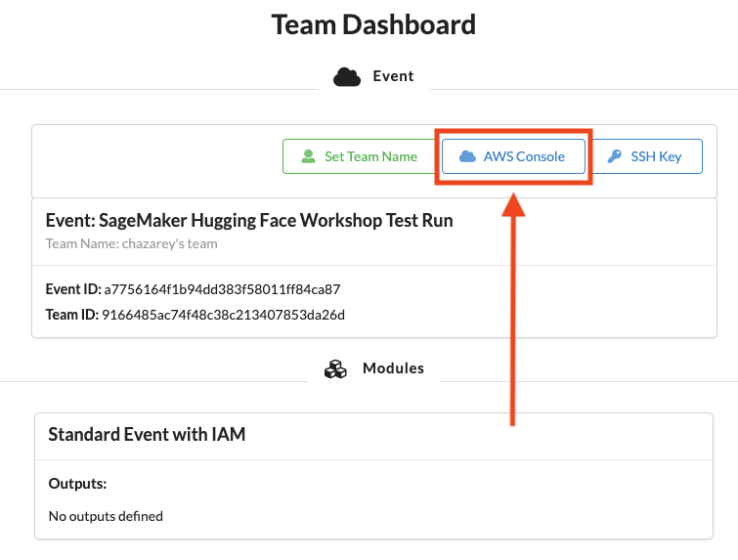Click the SageMaker Hugging Face Workshop event title
The height and width of the screenshot is (560, 738).
click(x=249, y=220)
